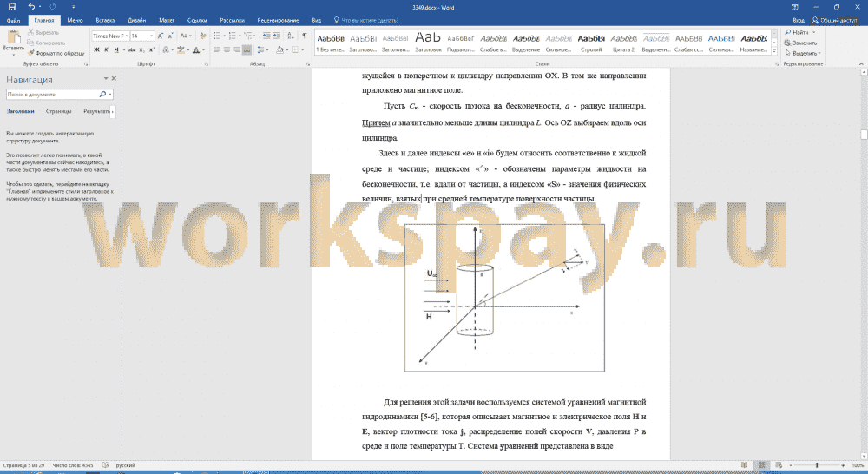The width and height of the screenshot is (868, 474).
Task: Click the Общий доступ share button
Action: pos(834,21)
